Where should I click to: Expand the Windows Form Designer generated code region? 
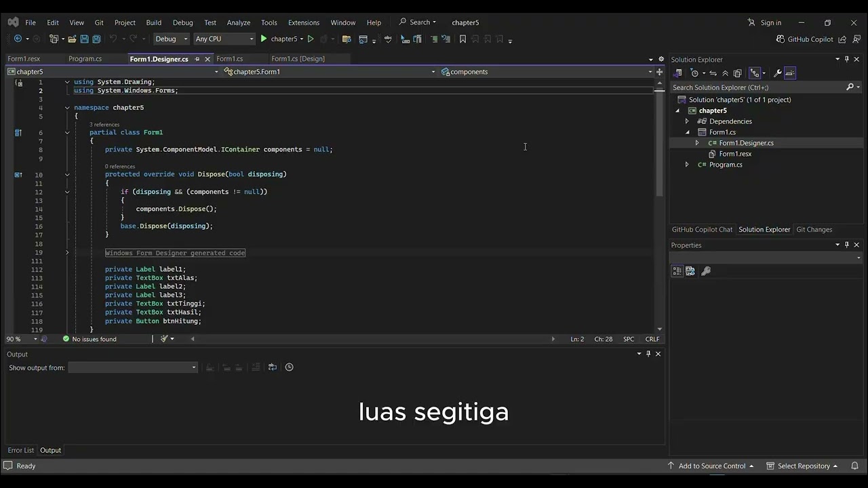[67, 253]
